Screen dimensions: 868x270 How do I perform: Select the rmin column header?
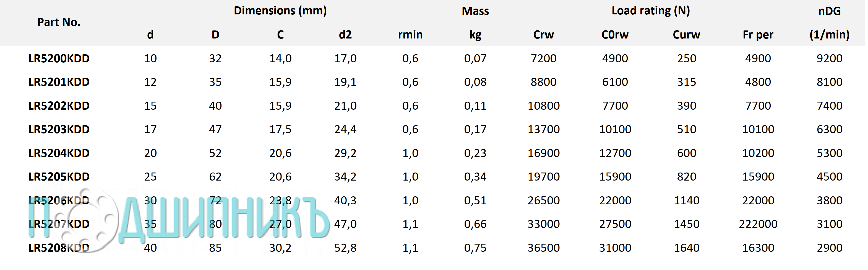point(410,34)
